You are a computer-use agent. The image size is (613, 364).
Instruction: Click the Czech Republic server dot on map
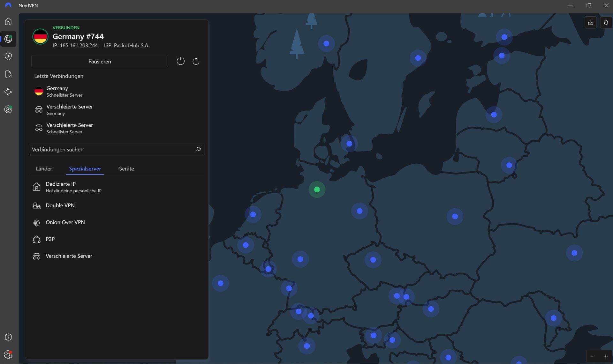click(x=373, y=260)
